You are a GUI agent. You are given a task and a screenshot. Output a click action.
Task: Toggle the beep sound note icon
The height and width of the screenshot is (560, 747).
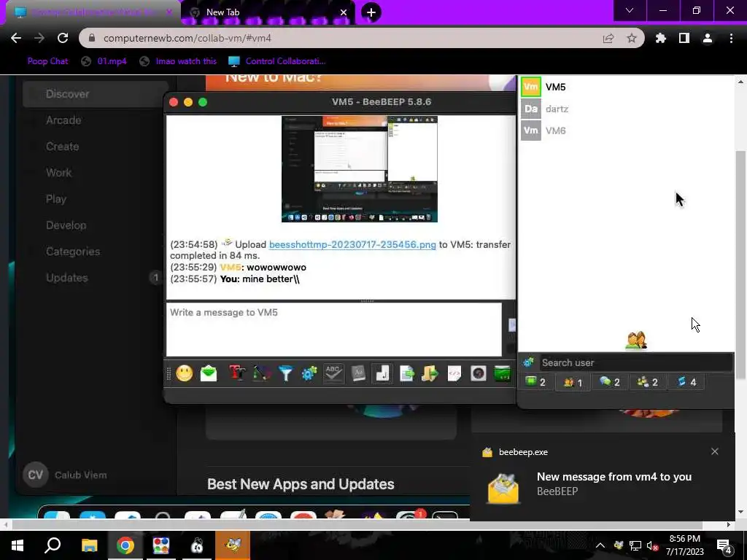point(382,373)
